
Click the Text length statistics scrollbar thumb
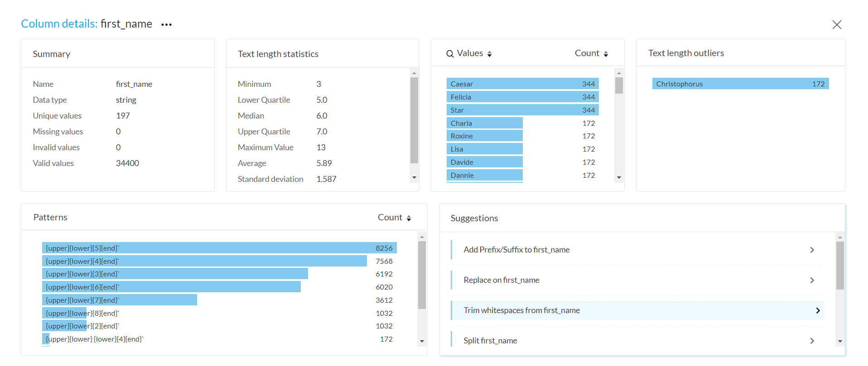[414, 120]
